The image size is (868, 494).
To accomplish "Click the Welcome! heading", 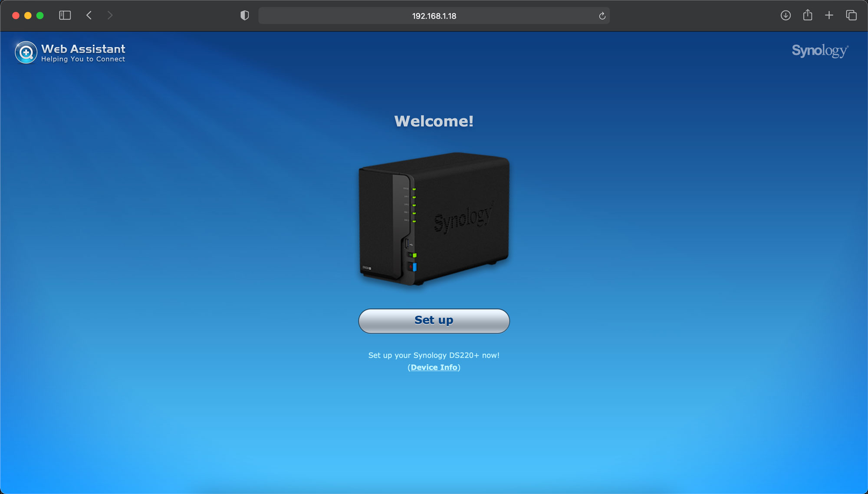I will [x=434, y=121].
